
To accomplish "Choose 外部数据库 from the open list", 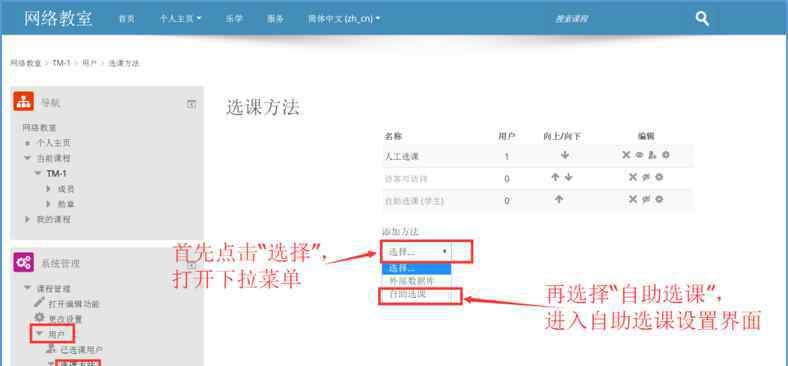I will point(417,281).
